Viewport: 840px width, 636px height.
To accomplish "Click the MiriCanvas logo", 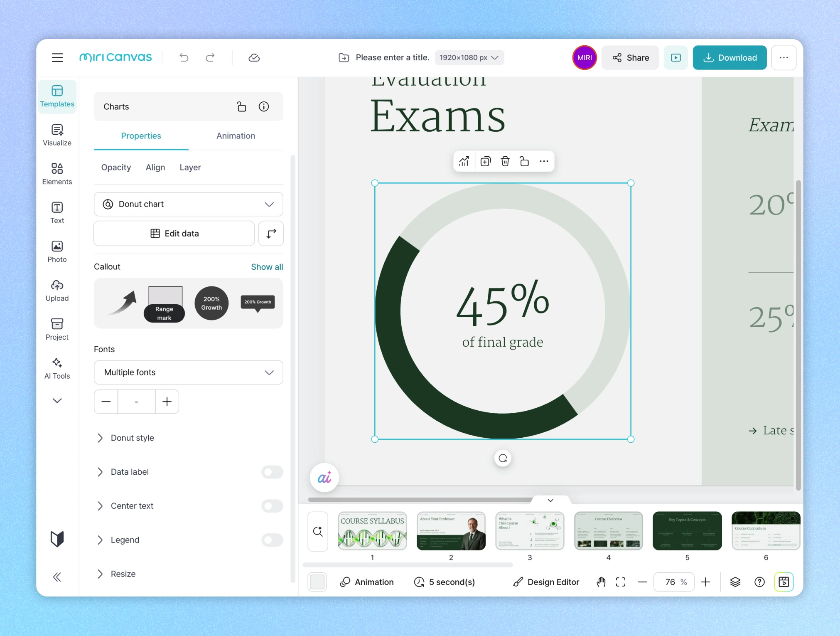I will (115, 57).
